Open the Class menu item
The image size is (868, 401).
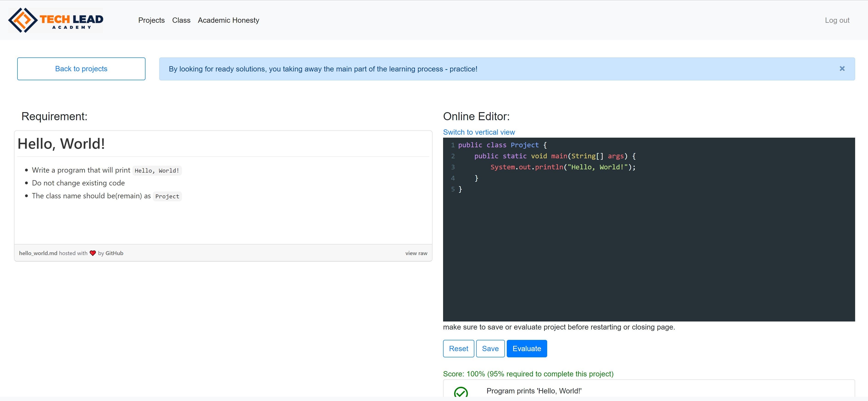181,20
